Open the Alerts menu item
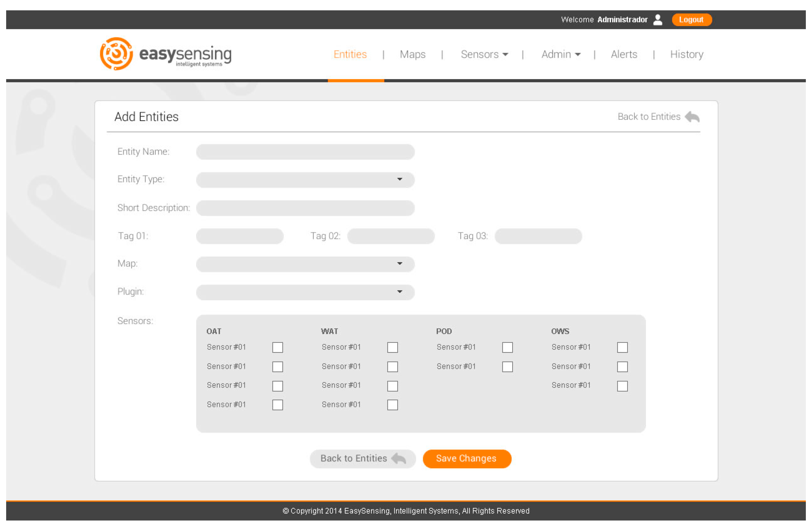This screenshot has height=526, width=812. 624,54
